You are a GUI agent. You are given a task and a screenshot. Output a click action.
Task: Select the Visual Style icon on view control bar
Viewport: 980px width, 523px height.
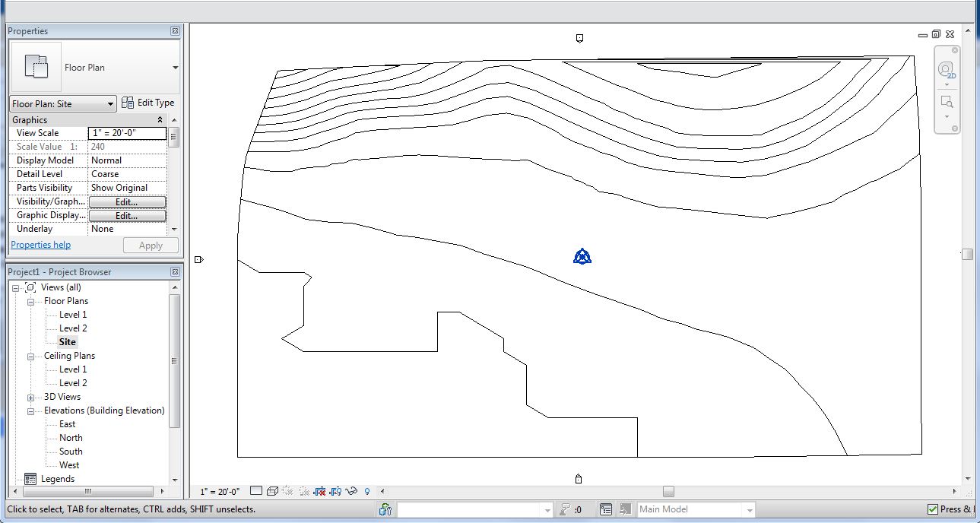pyautogui.click(x=273, y=490)
